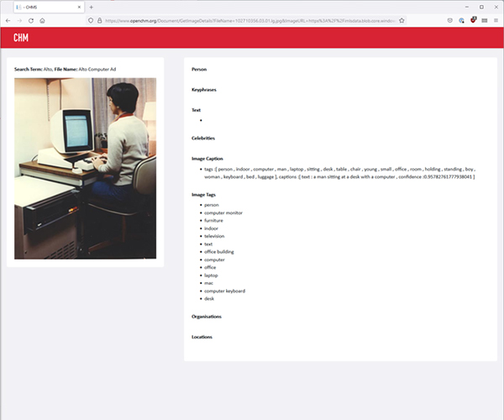Click the 'office' image tag
Image resolution: width=504 pixels, height=420 pixels.
(210, 267)
